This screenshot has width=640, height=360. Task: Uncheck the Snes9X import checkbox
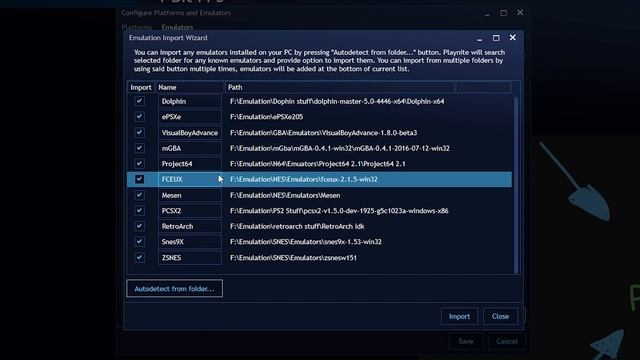tap(139, 241)
